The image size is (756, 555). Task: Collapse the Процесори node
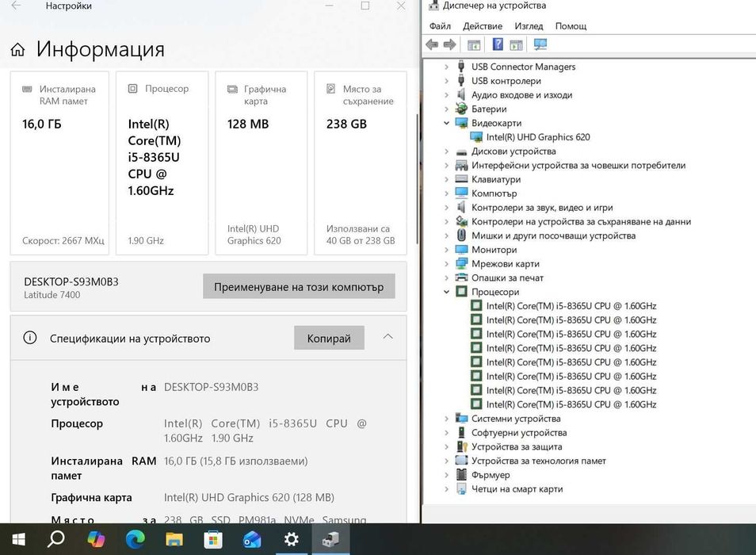click(x=446, y=292)
